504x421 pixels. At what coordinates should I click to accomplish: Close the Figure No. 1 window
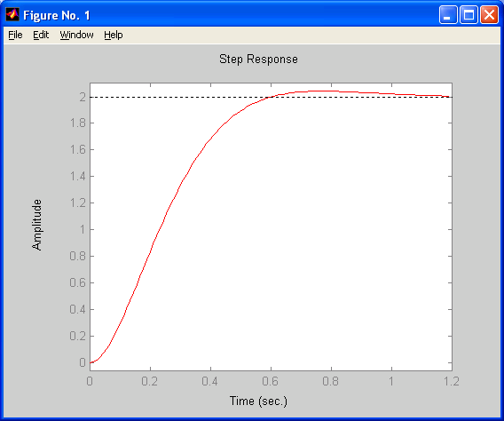tap(489, 15)
